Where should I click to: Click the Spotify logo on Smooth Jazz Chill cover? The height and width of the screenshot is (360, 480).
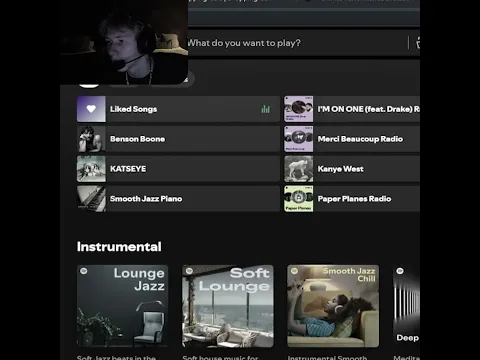pos(294,271)
